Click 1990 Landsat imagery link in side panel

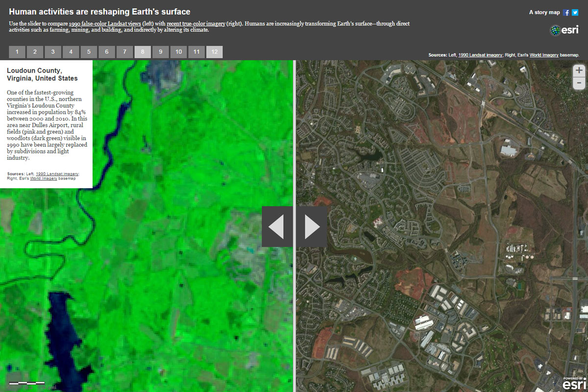point(57,173)
